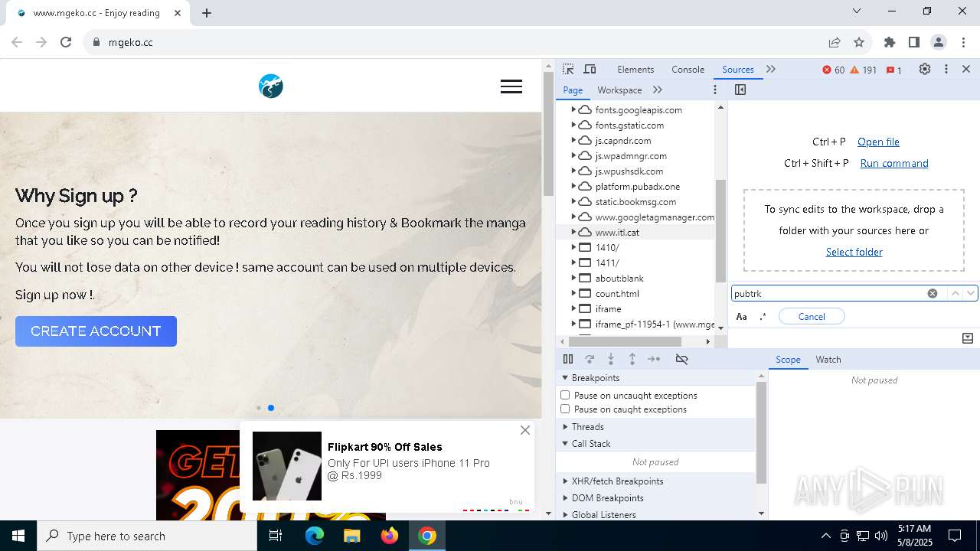
Task: Open the Workspace navigator tab
Action: (x=619, y=90)
